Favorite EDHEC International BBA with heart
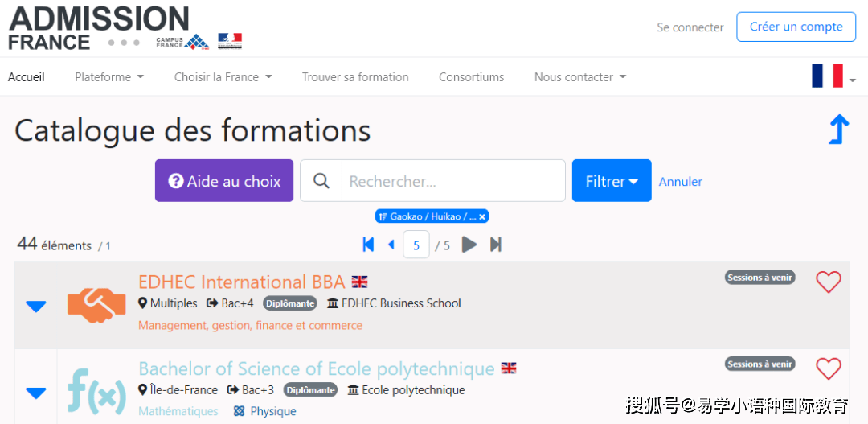 pos(828,282)
